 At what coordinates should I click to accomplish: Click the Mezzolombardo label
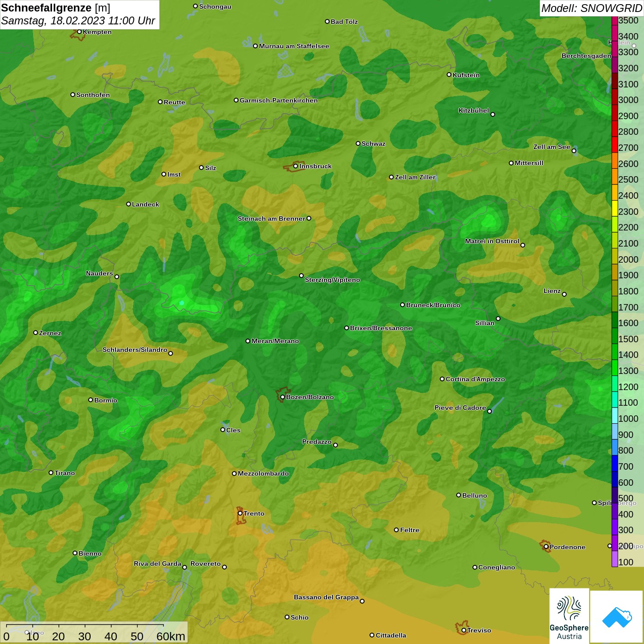point(264,473)
